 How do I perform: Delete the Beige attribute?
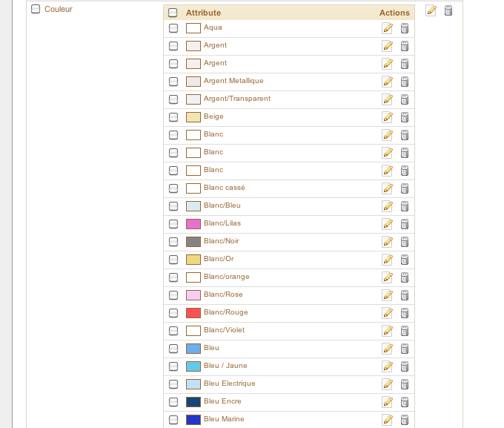tap(405, 117)
